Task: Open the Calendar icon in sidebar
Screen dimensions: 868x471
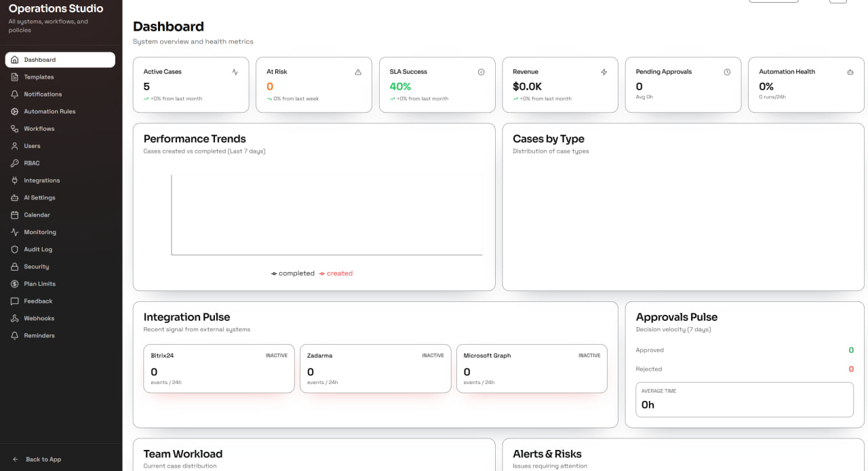Action: click(x=15, y=214)
